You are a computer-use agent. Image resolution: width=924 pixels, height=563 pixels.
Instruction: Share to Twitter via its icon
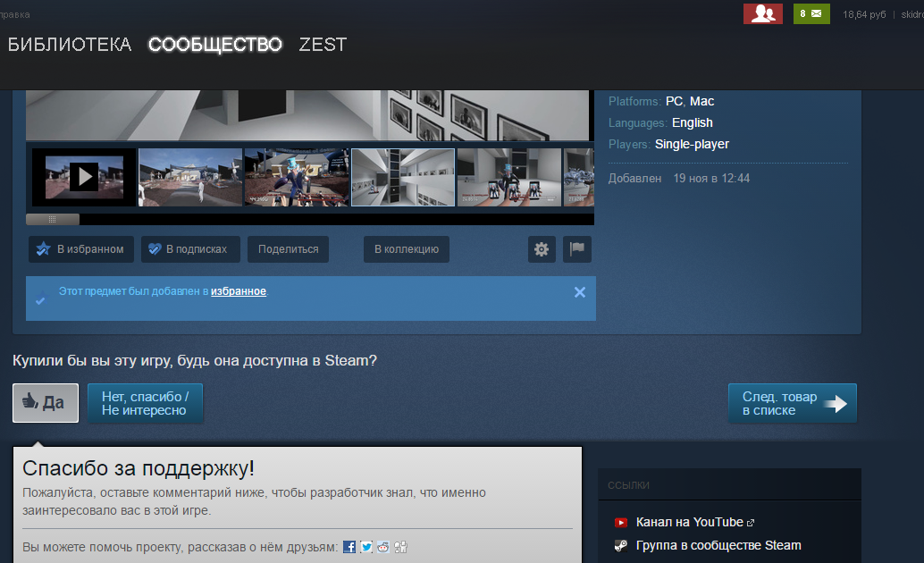click(x=366, y=547)
